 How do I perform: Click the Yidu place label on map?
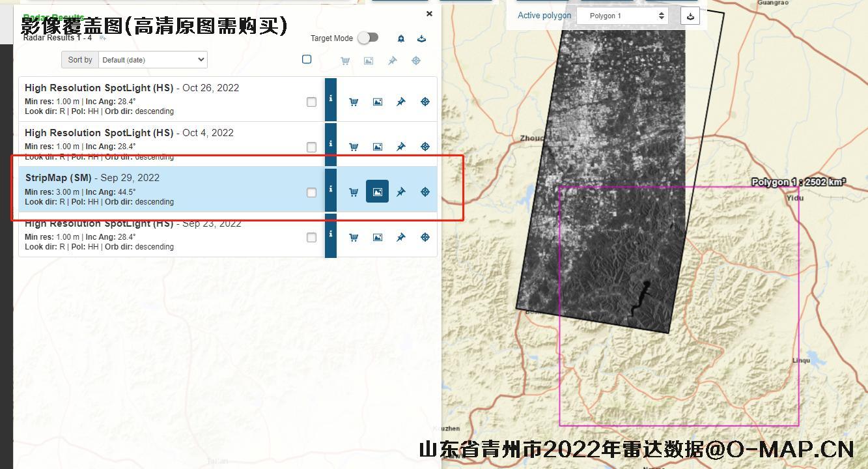tap(794, 198)
